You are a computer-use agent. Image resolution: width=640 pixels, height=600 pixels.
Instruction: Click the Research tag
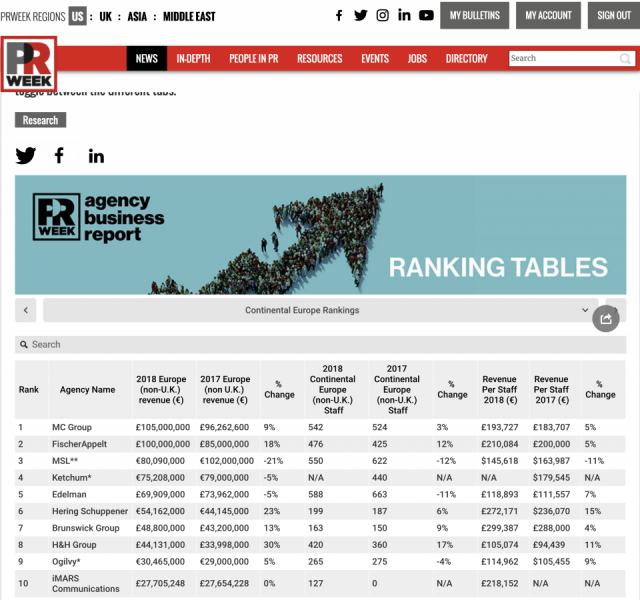tap(40, 120)
